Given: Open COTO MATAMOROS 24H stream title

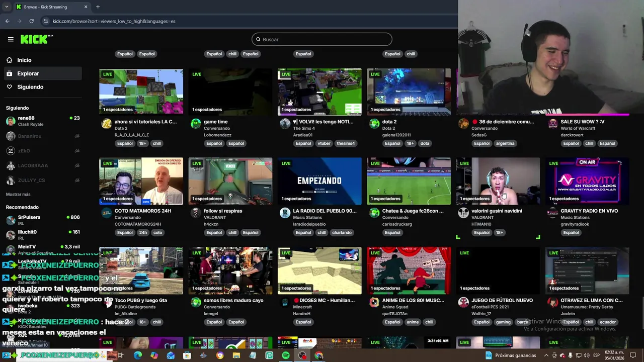Looking at the screenshot, I should [x=143, y=211].
